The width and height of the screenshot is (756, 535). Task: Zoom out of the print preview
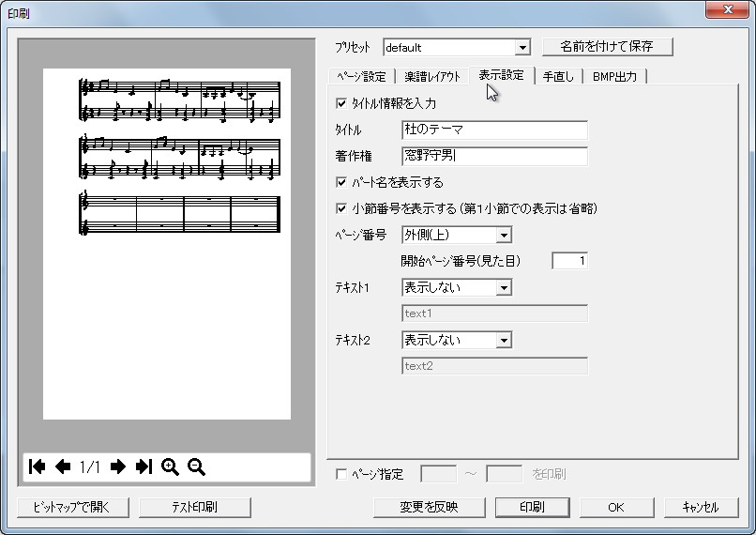[196, 466]
